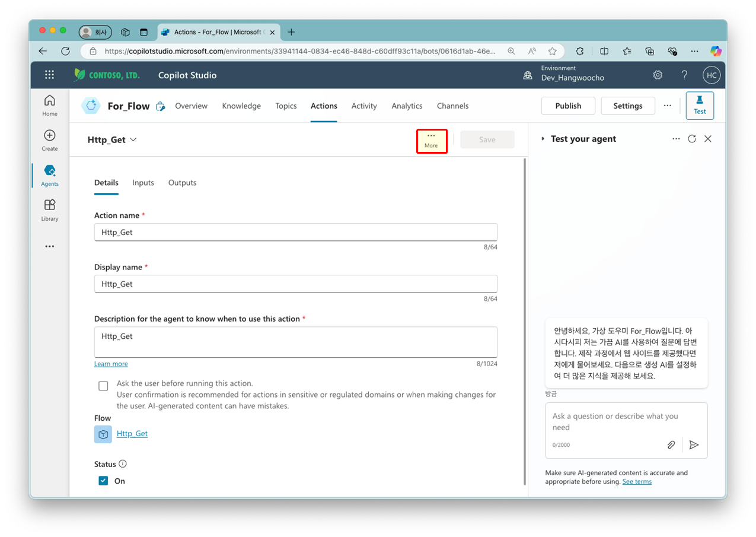Open browser extensions puzzle icon

tap(580, 51)
